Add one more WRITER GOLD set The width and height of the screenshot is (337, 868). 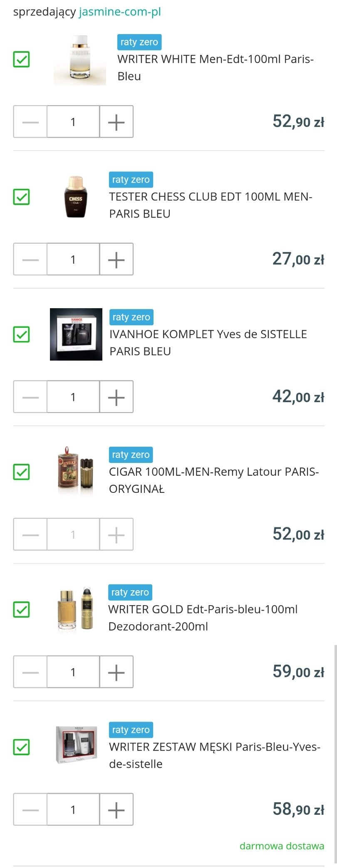[x=116, y=672]
